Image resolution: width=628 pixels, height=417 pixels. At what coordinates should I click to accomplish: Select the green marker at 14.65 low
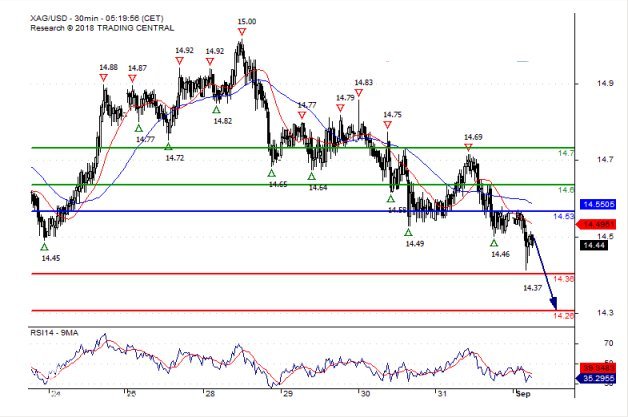[271, 173]
